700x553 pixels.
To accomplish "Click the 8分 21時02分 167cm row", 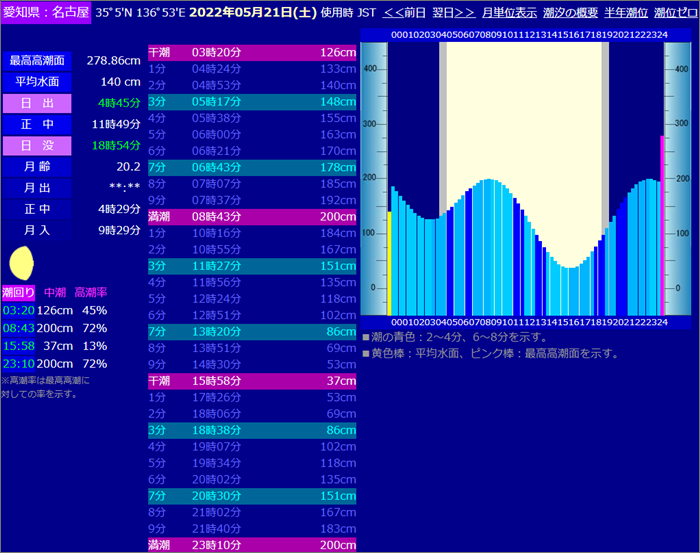I will click(x=252, y=512).
